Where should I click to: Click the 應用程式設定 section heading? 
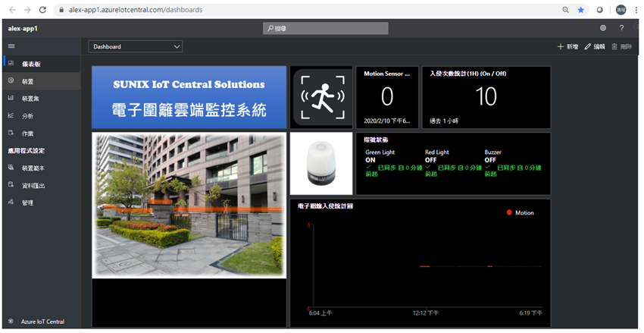click(27, 150)
